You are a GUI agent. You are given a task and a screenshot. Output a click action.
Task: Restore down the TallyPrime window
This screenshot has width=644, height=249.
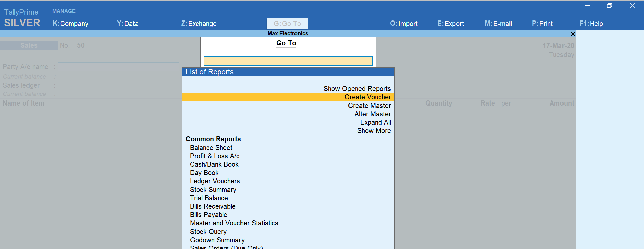609,6
